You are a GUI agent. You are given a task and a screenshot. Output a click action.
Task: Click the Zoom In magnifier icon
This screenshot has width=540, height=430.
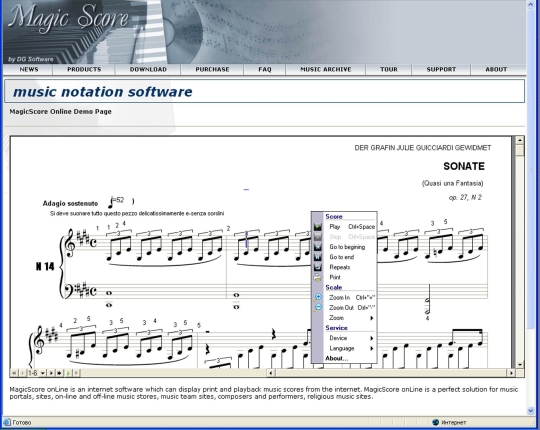318,297
